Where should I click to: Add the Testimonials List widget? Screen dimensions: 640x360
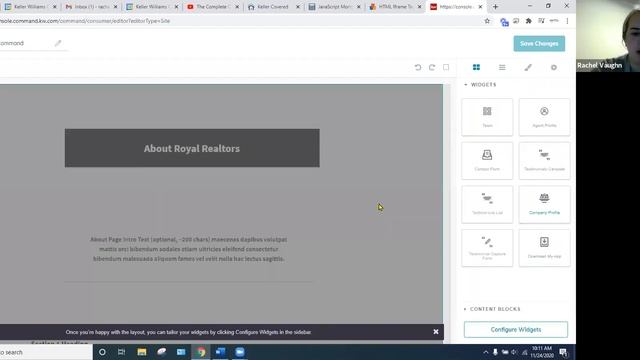coord(487,204)
